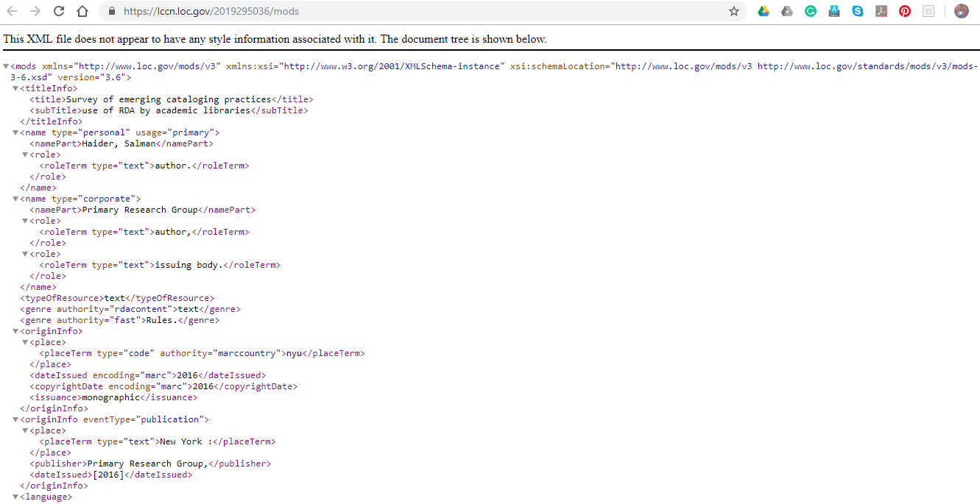This screenshot has width=980, height=504.
Task: Collapse the root mods element
Action: [x=5, y=65]
